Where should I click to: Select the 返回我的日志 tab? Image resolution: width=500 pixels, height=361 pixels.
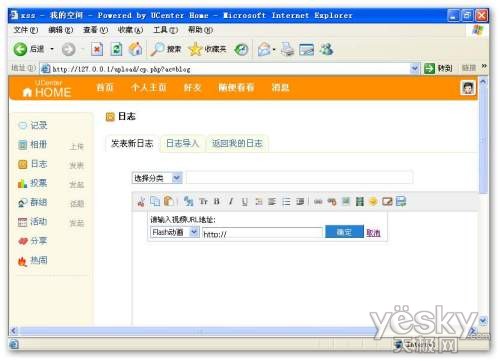(237, 143)
